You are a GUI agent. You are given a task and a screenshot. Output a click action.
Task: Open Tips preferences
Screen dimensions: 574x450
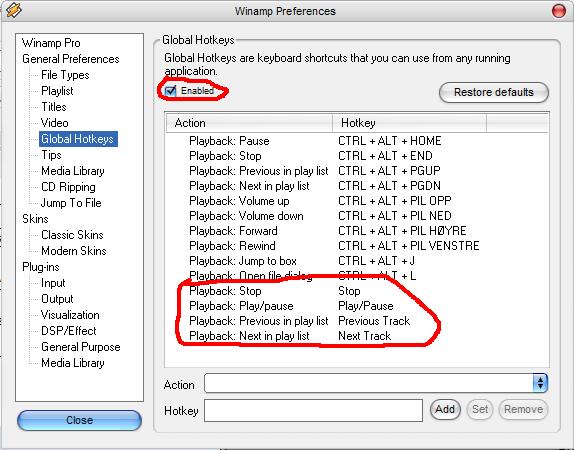pyautogui.click(x=51, y=155)
